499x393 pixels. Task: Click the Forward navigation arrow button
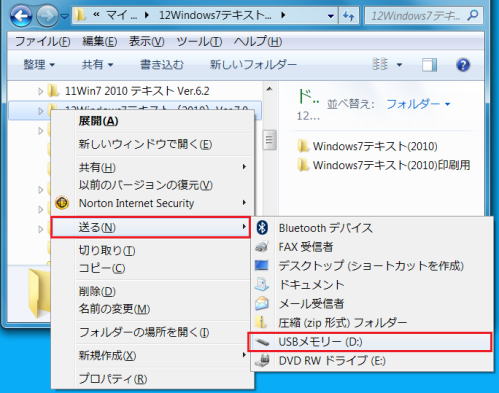tap(47, 15)
